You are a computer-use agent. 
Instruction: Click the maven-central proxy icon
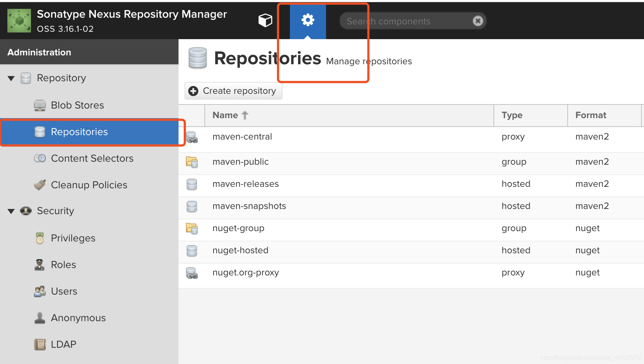pos(192,137)
